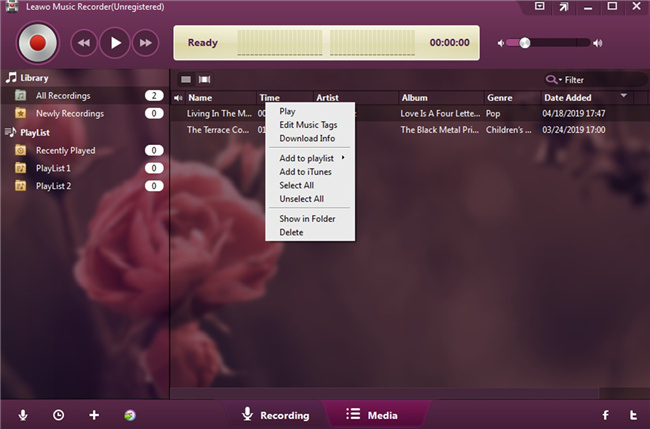The width and height of the screenshot is (650, 429).
Task: Open the skin color-ball icon
Action: pos(130,415)
